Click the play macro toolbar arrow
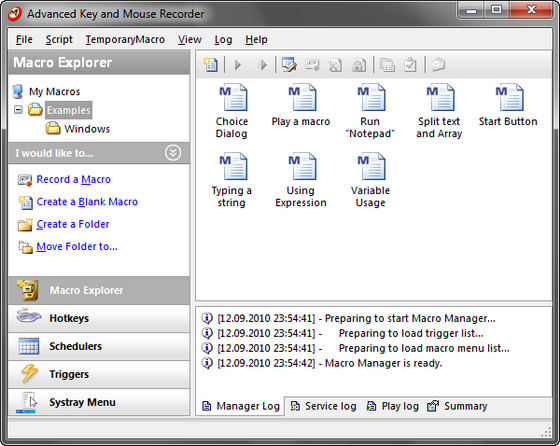Viewport: 560px width, 446px height. pyautogui.click(x=238, y=65)
